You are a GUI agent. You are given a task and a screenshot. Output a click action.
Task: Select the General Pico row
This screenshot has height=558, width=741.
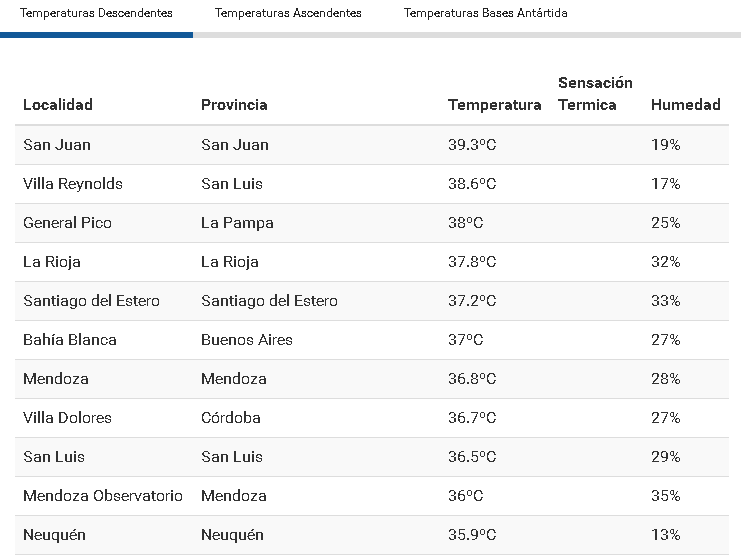click(x=68, y=223)
